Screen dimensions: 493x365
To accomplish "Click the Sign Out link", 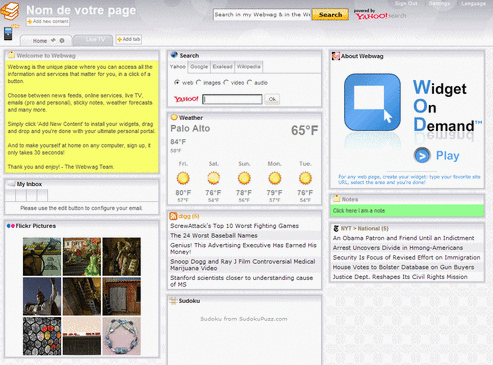I will 406,3.
